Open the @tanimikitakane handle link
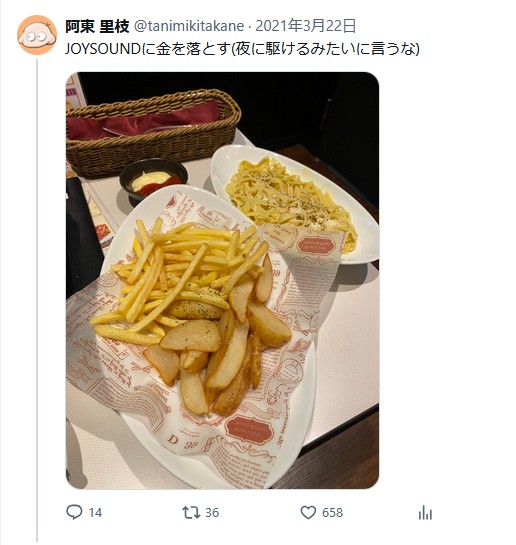Screen dimensions: 516x545 (189, 26)
